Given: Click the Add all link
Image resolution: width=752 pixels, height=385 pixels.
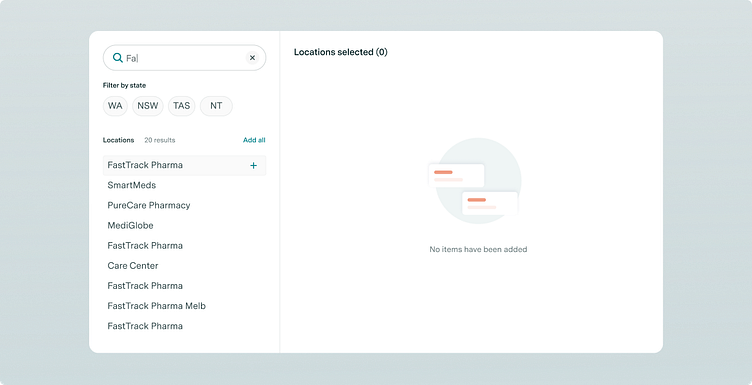Looking at the screenshot, I should pyautogui.click(x=254, y=140).
